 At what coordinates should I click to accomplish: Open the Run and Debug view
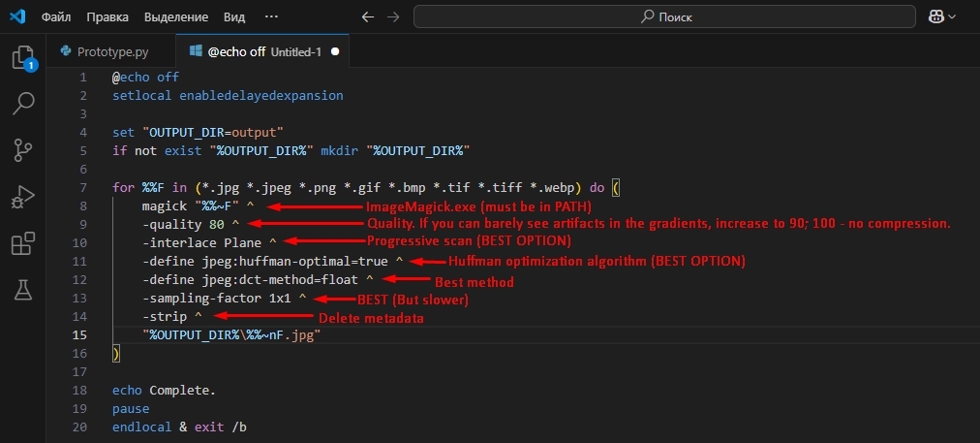(x=23, y=197)
